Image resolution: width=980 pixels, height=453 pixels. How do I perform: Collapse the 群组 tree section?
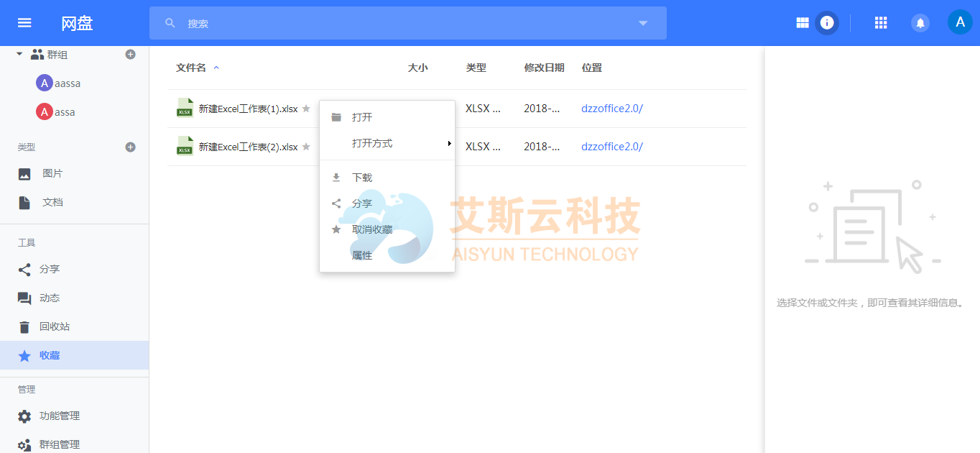pyautogui.click(x=19, y=55)
